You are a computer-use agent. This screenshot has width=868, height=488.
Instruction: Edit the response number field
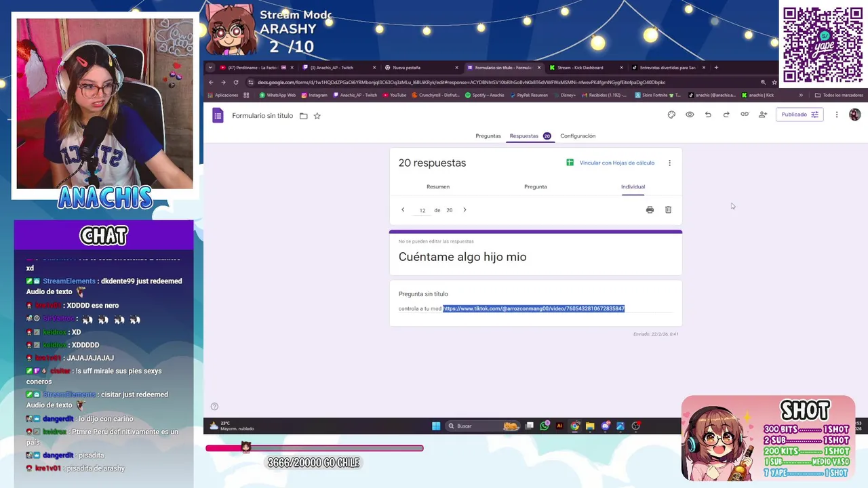tap(422, 210)
